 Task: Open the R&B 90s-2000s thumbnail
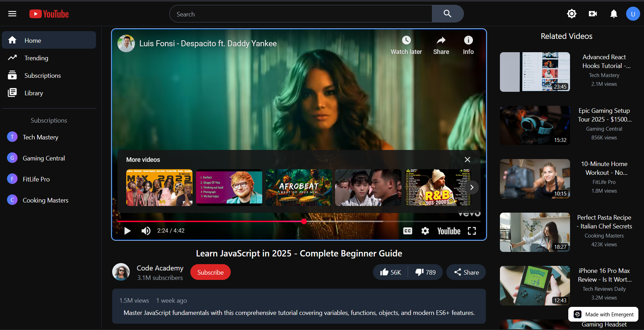click(438, 187)
